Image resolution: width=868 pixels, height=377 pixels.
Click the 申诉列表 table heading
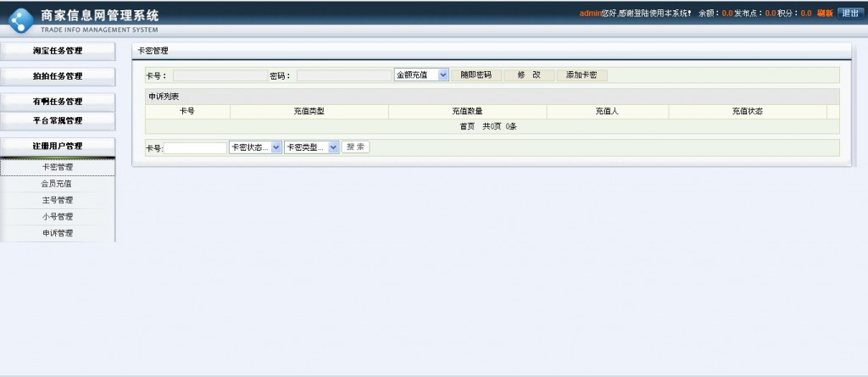click(x=164, y=97)
